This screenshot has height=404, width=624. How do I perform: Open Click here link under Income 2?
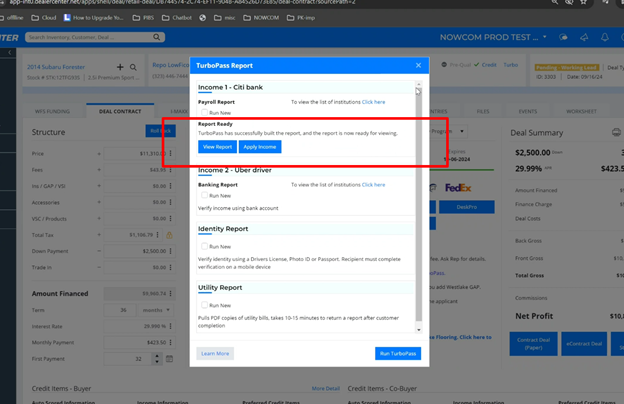(373, 185)
